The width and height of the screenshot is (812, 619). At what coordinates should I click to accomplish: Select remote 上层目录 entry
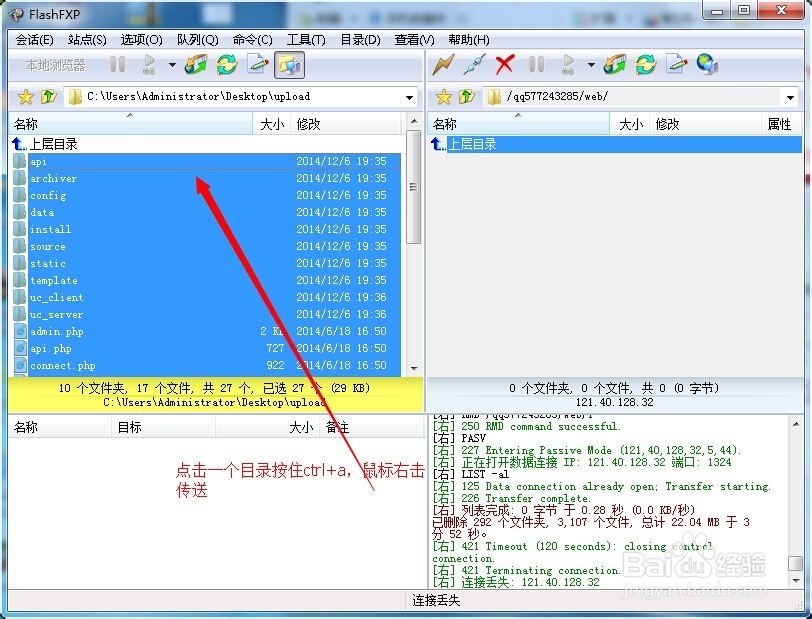615,144
